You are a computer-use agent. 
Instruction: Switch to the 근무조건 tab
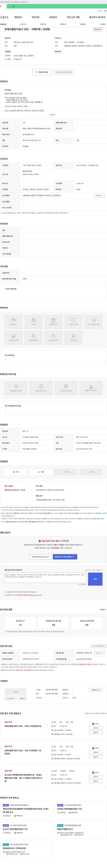click(23, 24)
